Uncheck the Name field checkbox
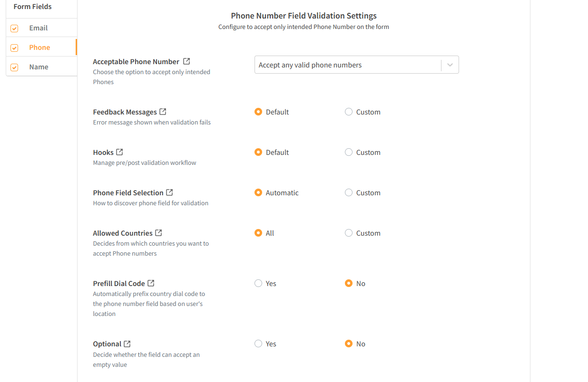 14,67
